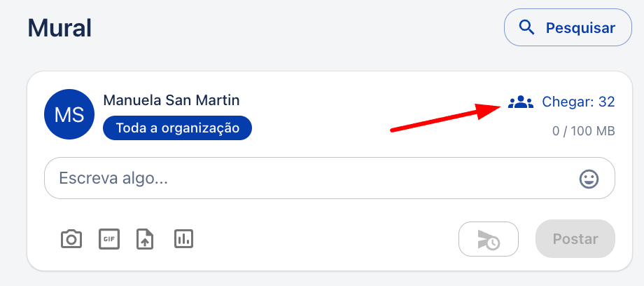Image resolution: width=644 pixels, height=286 pixels.
Task: Open Manuela San Martin author name
Action: pos(171,100)
